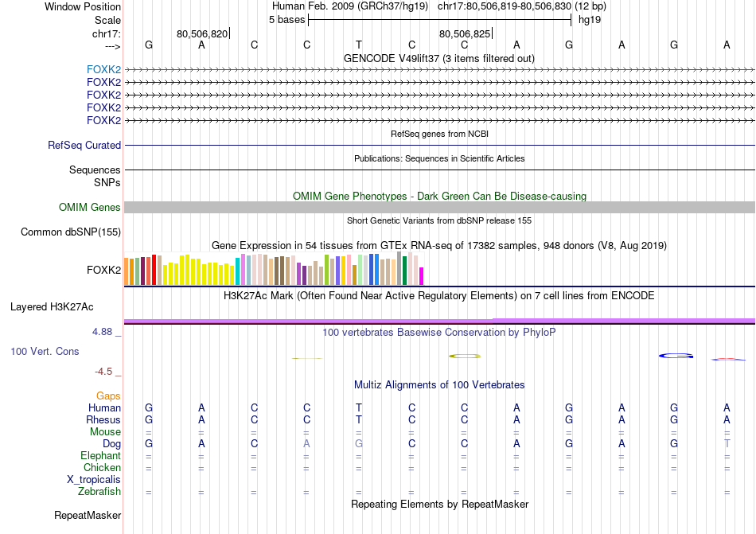Click the Sequences track label
The height and width of the screenshot is (534, 756).
pos(95,170)
